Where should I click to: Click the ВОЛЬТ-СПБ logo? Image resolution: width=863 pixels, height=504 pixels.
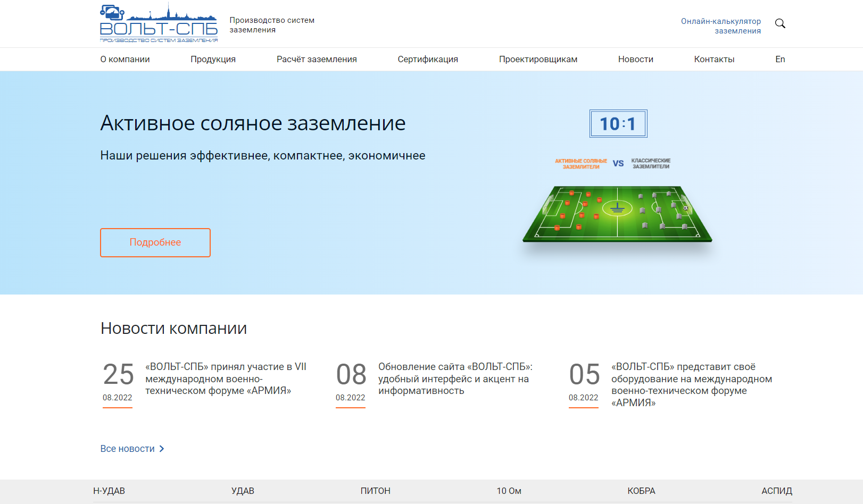point(159,23)
